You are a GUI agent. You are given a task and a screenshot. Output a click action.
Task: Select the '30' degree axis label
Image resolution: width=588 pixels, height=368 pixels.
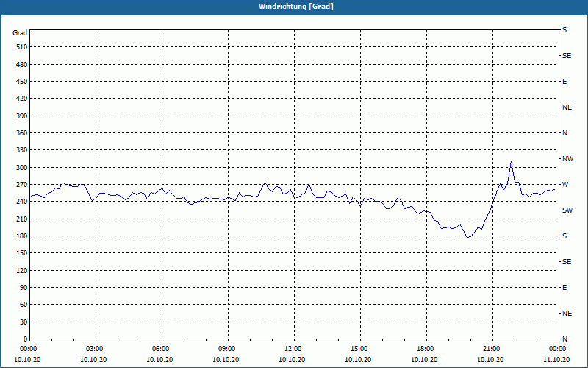point(24,322)
